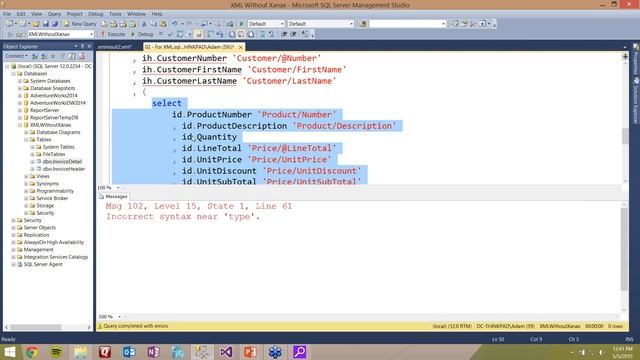This screenshot has width=640, height=360.
Task: Select the ReportServerTempDB database
Action: 54,118
